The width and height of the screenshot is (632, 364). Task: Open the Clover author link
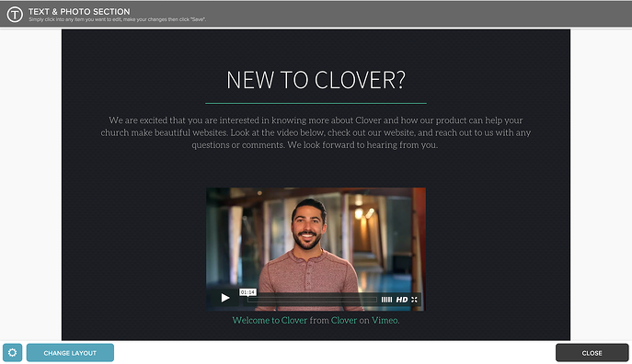tap(344, 320)
